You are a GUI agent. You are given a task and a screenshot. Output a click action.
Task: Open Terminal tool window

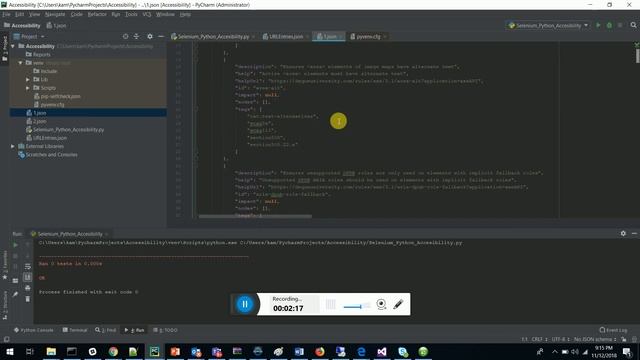75,330
